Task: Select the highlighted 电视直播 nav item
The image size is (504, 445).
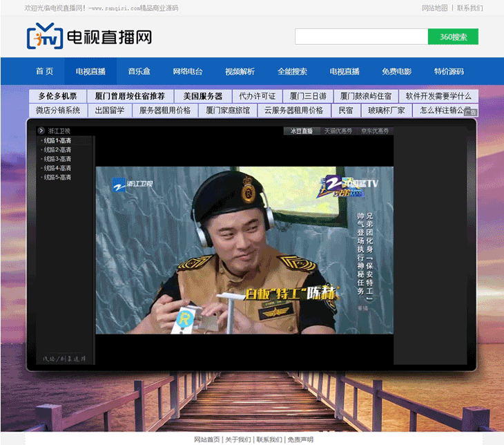Action: 90,71
